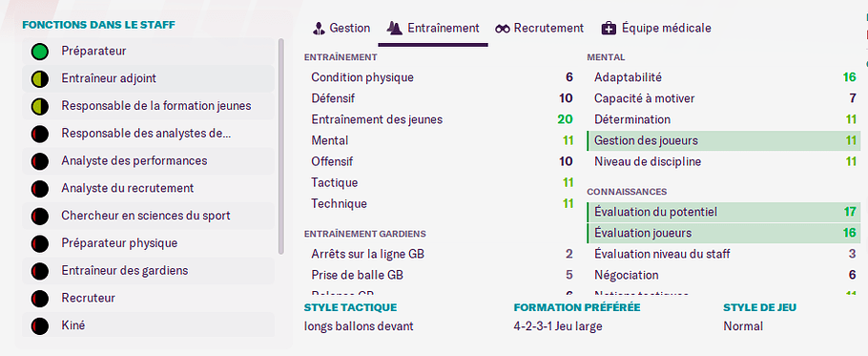Click the suitability circle for Responsable de la formation jeunes

point(39,106)
